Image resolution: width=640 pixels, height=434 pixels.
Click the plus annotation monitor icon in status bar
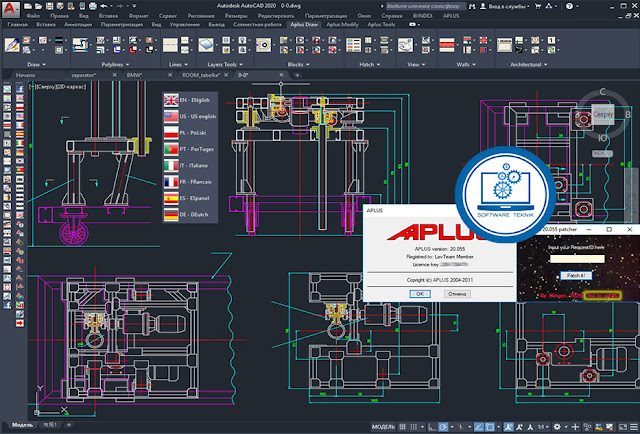click(576, 427)
